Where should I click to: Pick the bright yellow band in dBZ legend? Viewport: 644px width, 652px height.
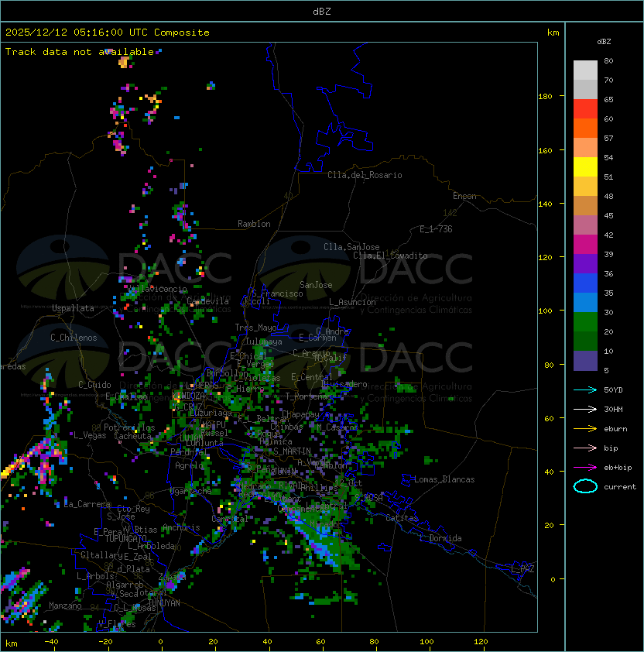pyautogui.click(x=585, y=167)
